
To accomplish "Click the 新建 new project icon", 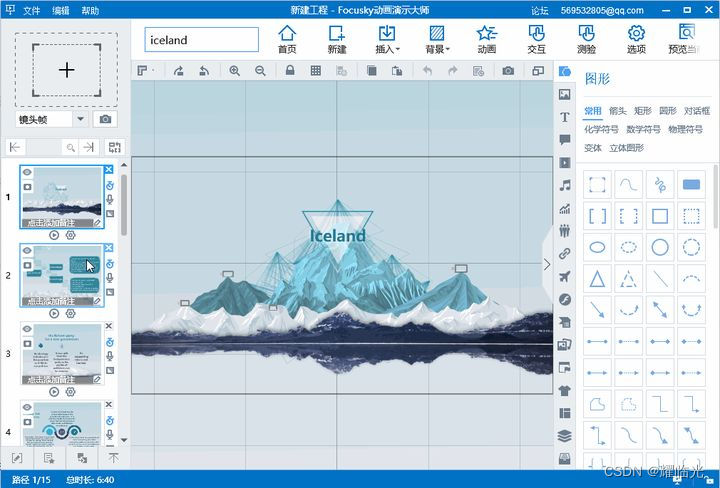I will (x=337, y=39).
